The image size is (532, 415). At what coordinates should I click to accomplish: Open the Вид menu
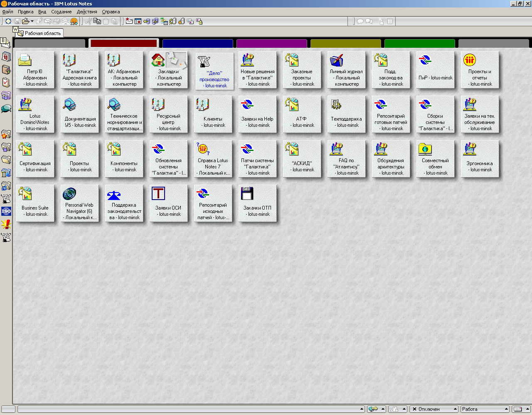(42, 12)
